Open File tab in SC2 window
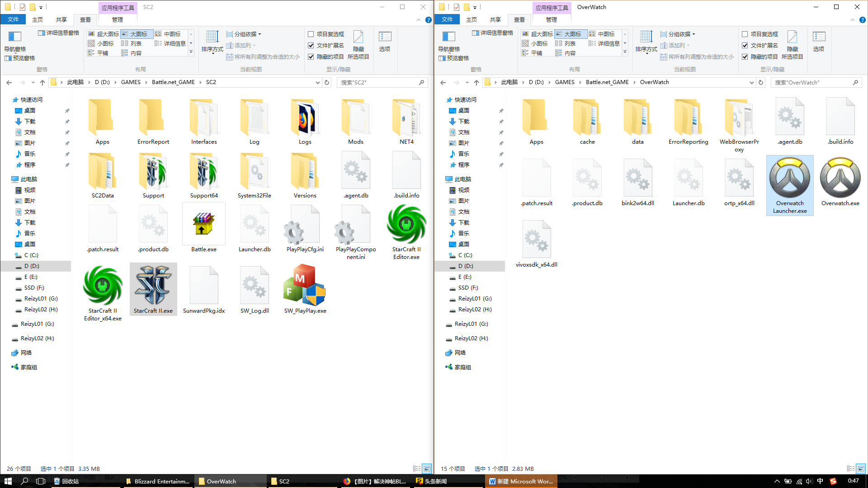This screenshot has height=488, width=868. click(x=13, y=19)
